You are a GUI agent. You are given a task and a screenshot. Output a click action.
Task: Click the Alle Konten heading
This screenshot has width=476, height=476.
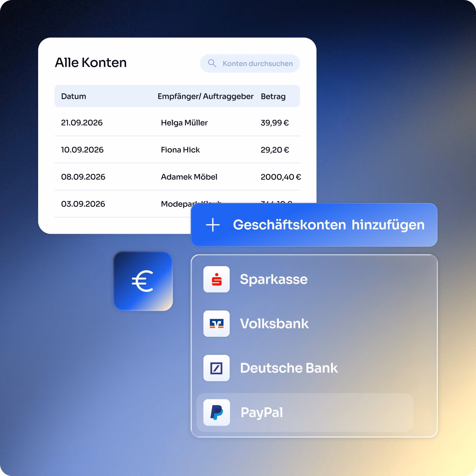pyautogui.click(x=91, y=63)
